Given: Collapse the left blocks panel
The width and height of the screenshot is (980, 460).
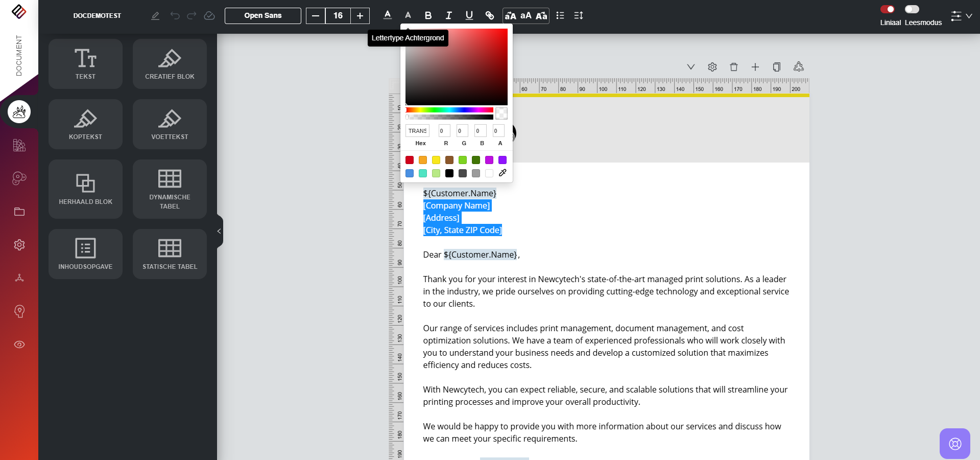Looking at the screenshot, I should click(219, 231).
